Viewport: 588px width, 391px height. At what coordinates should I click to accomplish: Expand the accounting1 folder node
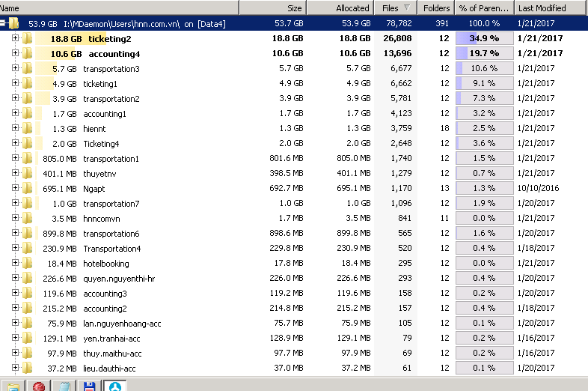coord(15,112)
